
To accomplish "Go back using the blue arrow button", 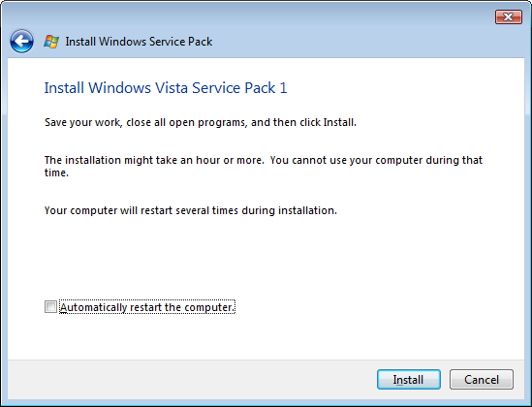I will point(21,42).
